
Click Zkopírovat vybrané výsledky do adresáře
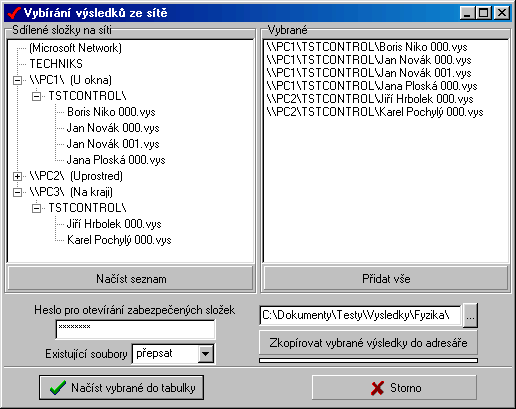click(368, 343)
